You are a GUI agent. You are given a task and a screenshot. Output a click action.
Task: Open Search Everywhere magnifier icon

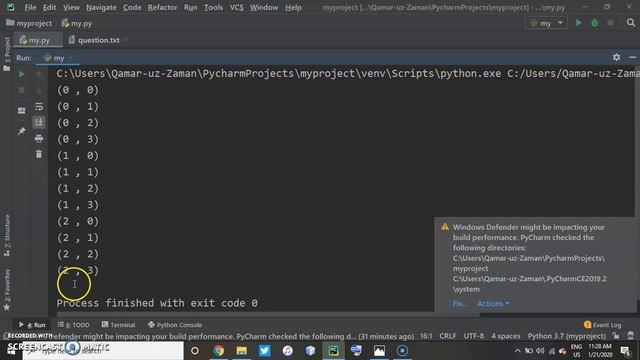[x=631, y=23]
